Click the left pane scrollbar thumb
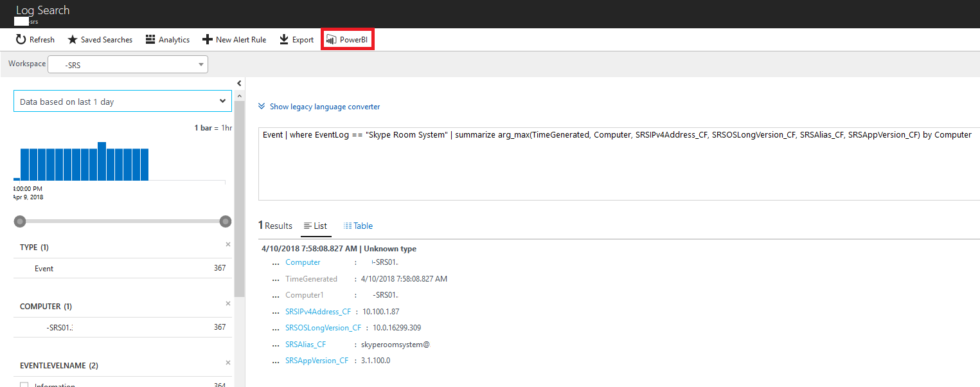 (239, 199)
